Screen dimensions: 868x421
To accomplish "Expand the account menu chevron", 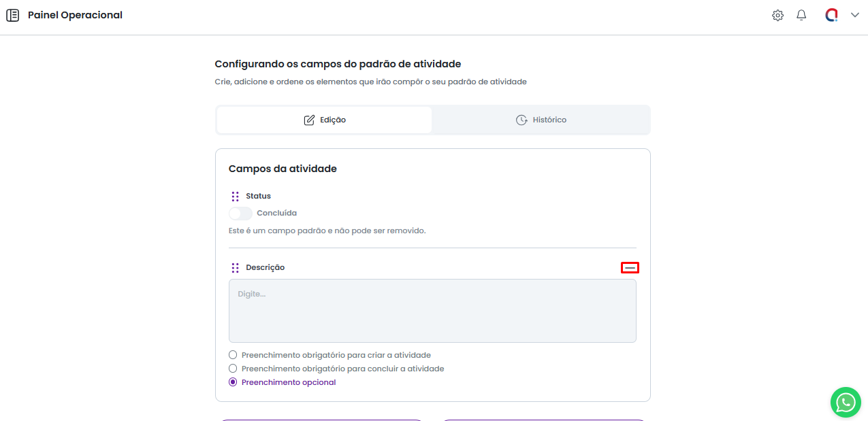I will click(855, 15).
